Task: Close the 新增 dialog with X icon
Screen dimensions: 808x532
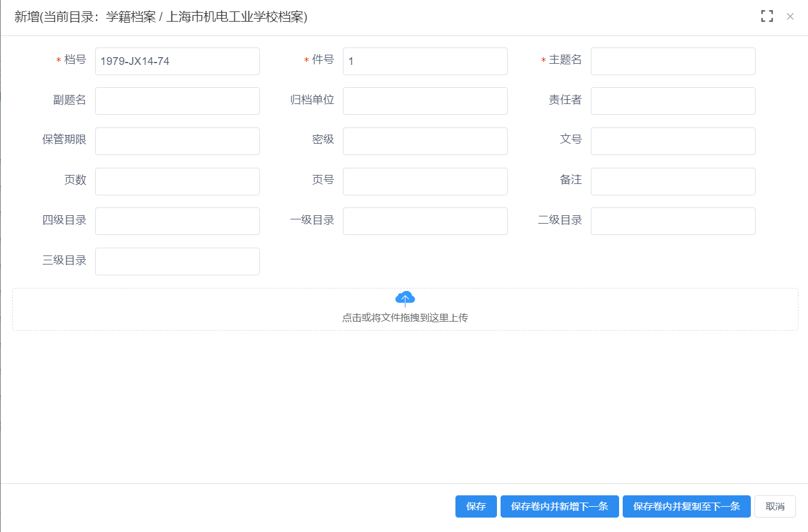Action: click(790, 17)
